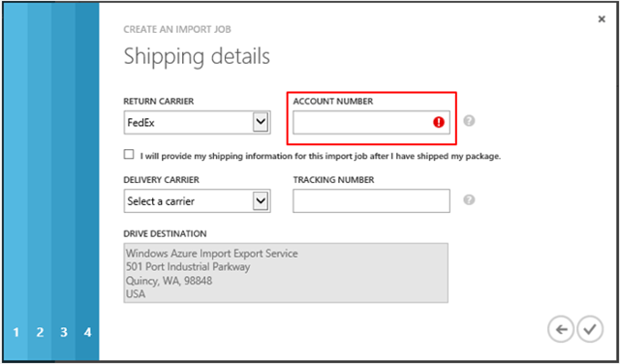This screenshot has height=364, width=620.
Task: Click the back arrow button
Action: point(561,329)
